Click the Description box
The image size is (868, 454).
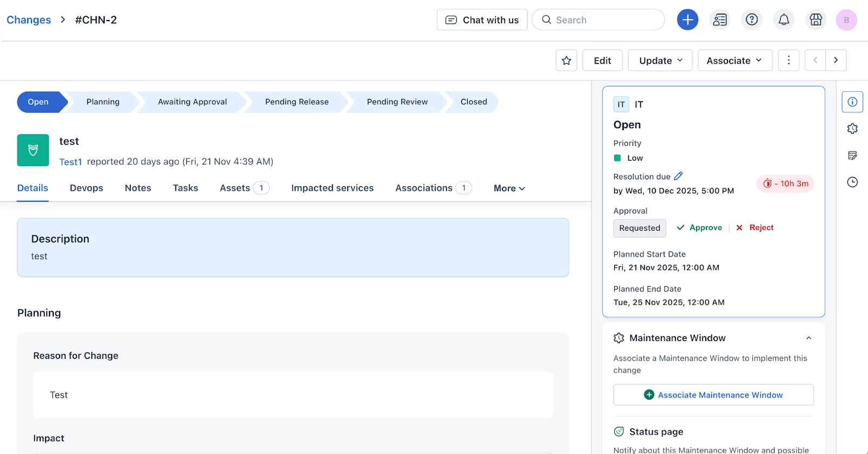[x=293, y=247]
